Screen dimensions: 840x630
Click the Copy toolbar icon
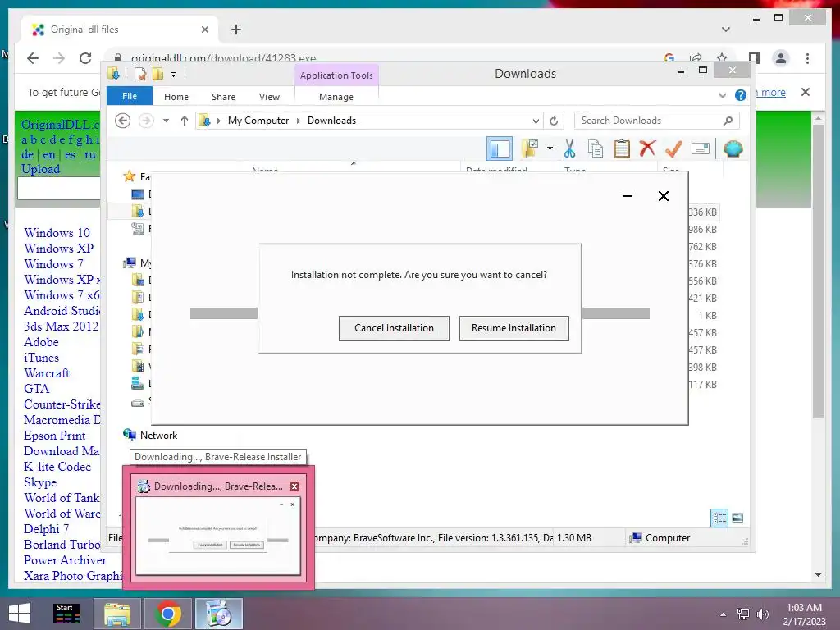click(x=596, y=148)
